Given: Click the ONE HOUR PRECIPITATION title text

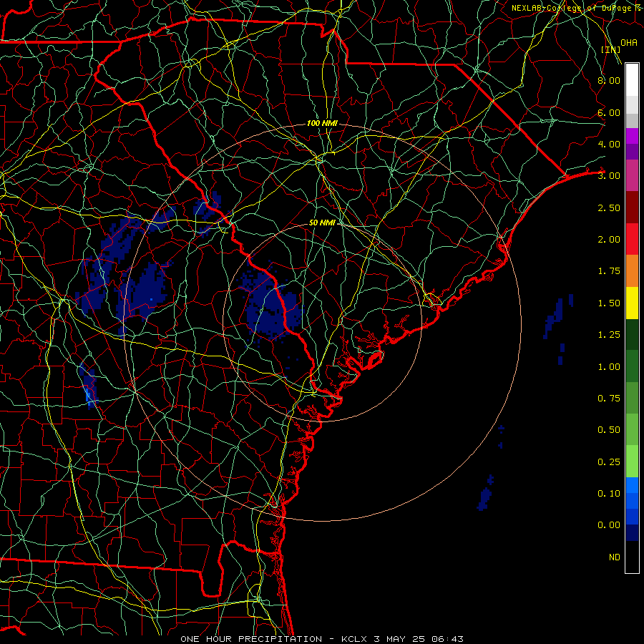Looking at the screenshot, I should click(251, 639).
